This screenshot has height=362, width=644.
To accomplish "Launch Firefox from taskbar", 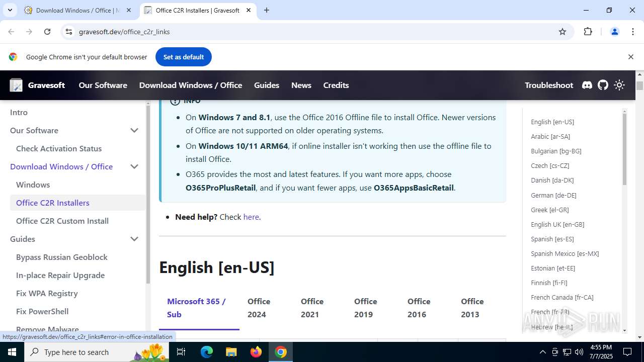I will click(x=256, y=352).
